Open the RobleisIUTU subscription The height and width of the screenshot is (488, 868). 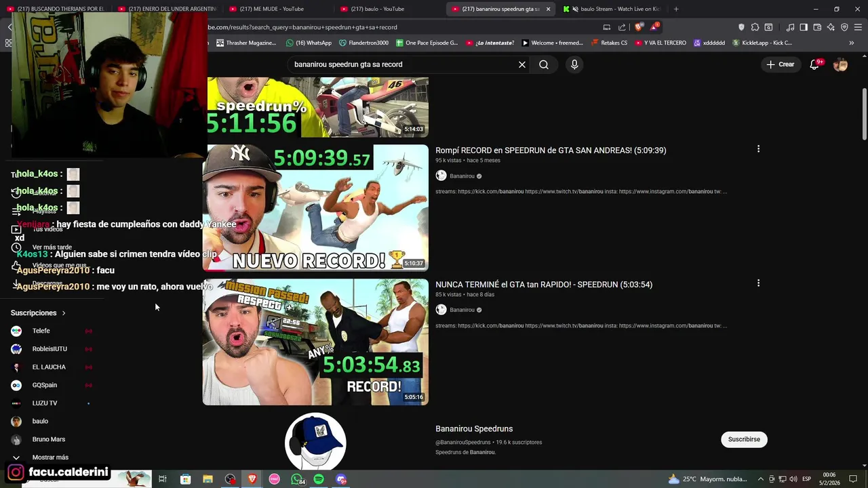(51, 349)
